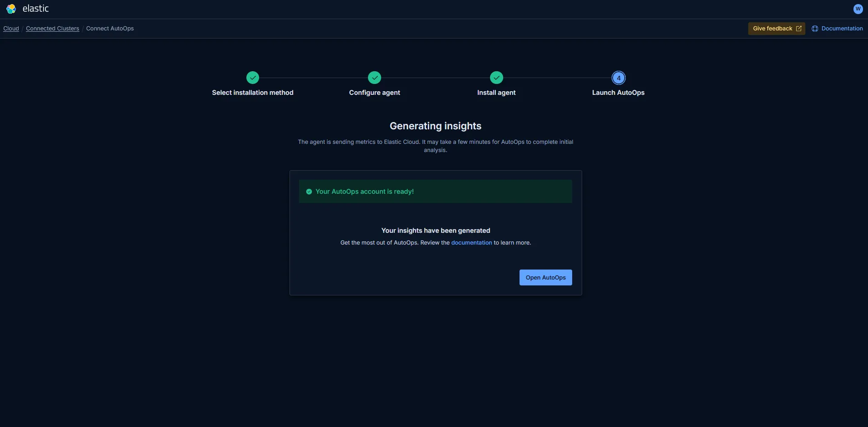Screen dimensions: 868x427
Task: Click the Configure agent checkmark icon
Action: pos(374,78)
